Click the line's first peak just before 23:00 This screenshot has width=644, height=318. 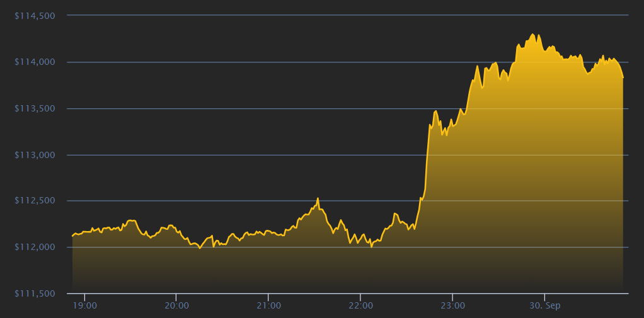coord(435,111)
